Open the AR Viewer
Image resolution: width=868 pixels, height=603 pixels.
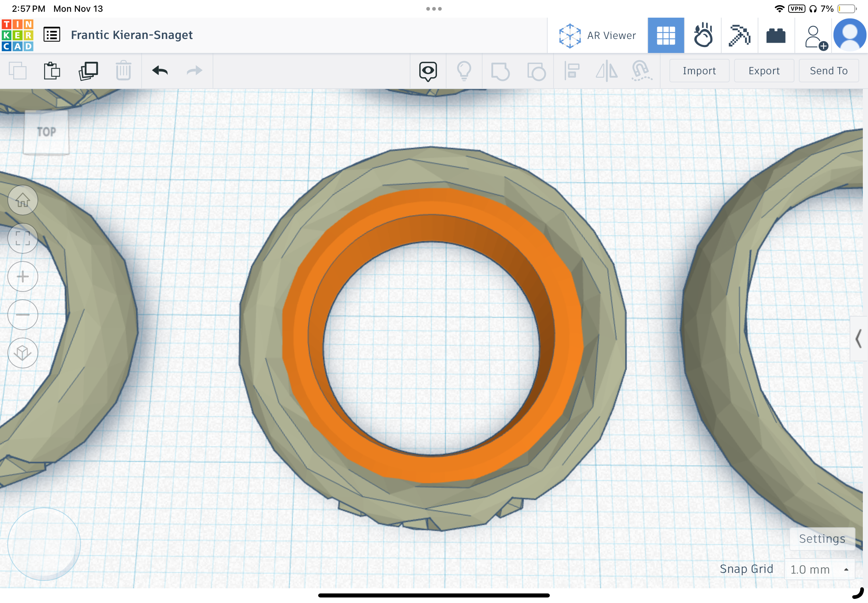click(x=596, y=35)
